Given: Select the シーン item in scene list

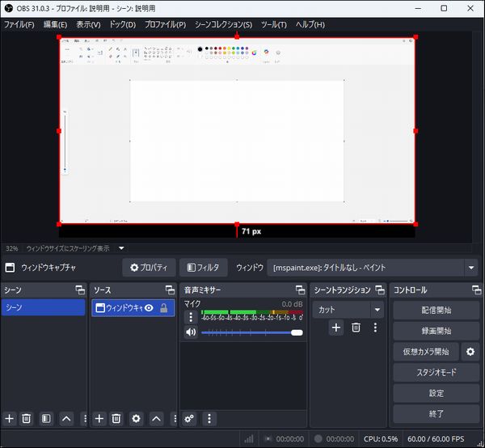Looking at the screenshot, I should click(44, 307).
